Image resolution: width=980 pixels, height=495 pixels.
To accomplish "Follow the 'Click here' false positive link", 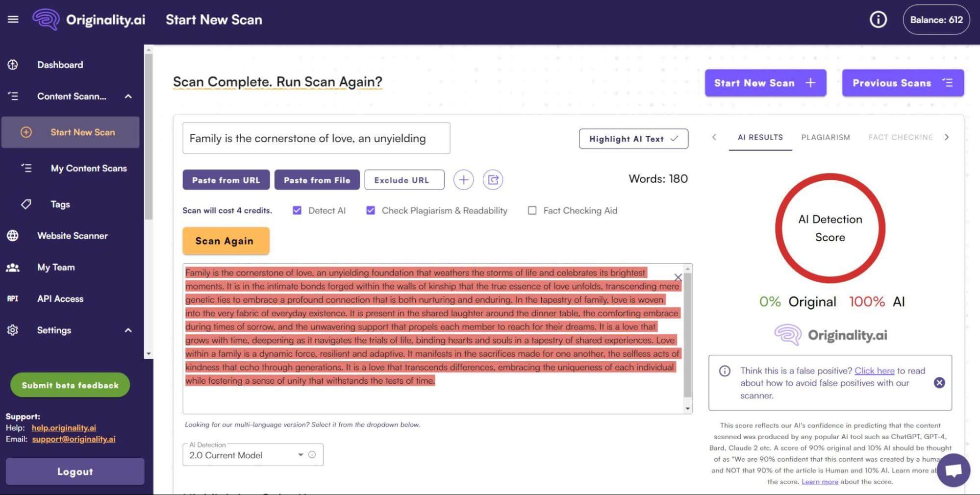I will (874, 371).
